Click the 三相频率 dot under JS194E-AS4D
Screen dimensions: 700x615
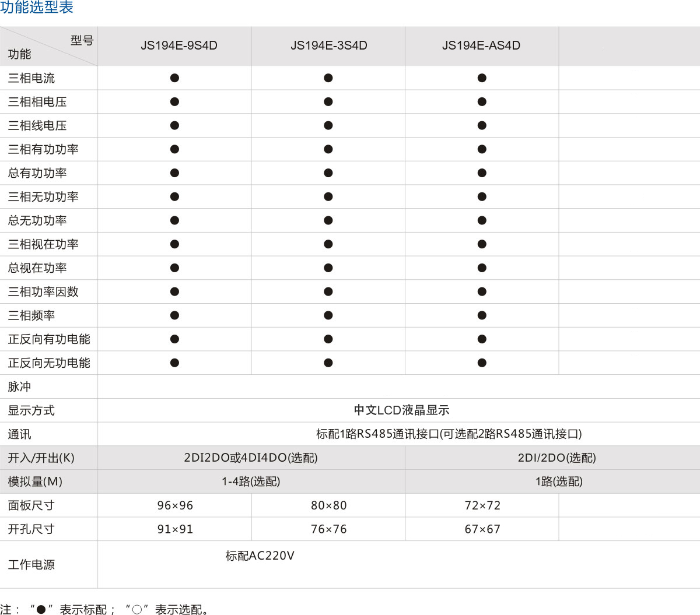482,315
